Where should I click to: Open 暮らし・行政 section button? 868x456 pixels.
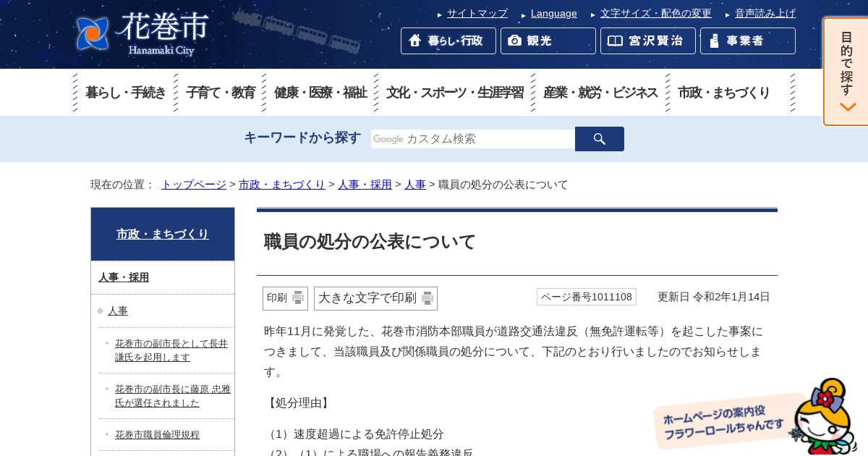448,41
